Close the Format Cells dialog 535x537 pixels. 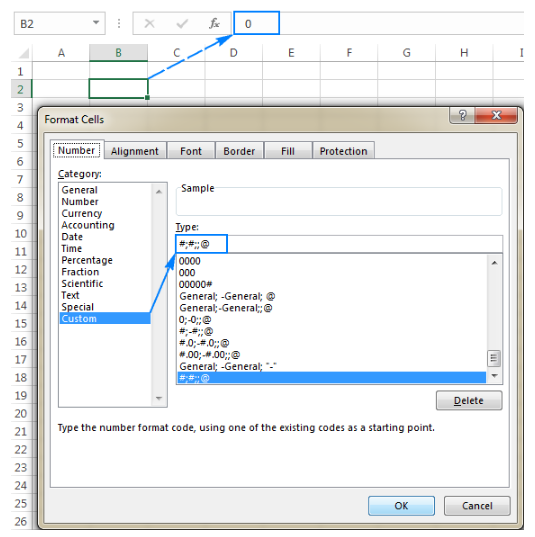[496, 115]
